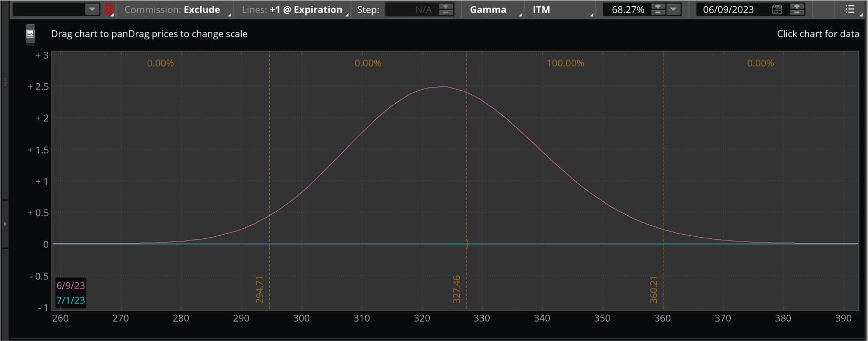Click the leftmost 0.00% probability label
The image size is (868, 341).
(160, 63)
